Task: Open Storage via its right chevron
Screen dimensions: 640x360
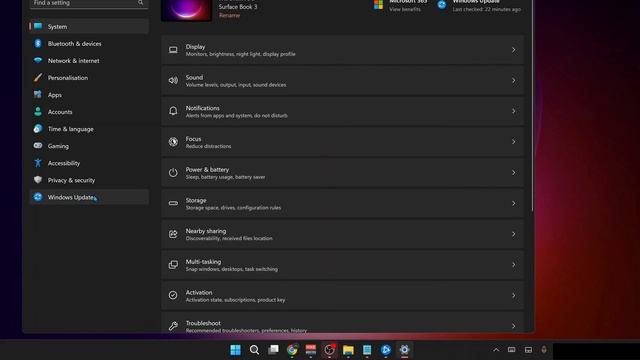Action: tap(513, 203)
